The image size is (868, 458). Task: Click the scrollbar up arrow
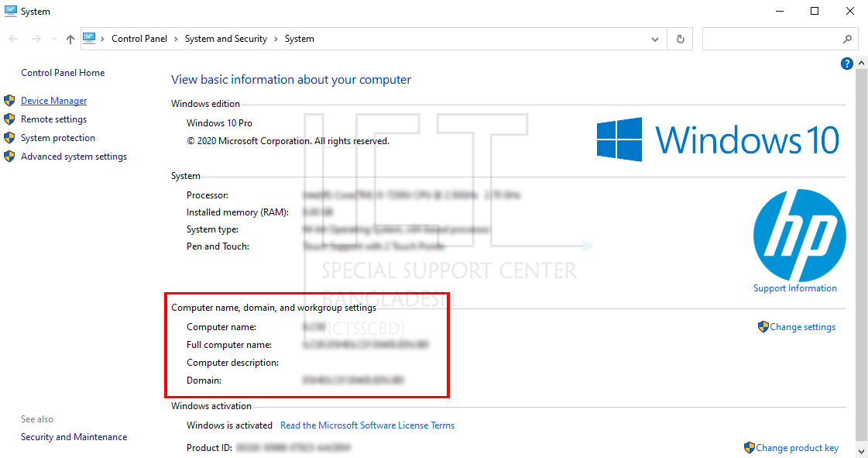pyautogui.click(x=861, y=63)
